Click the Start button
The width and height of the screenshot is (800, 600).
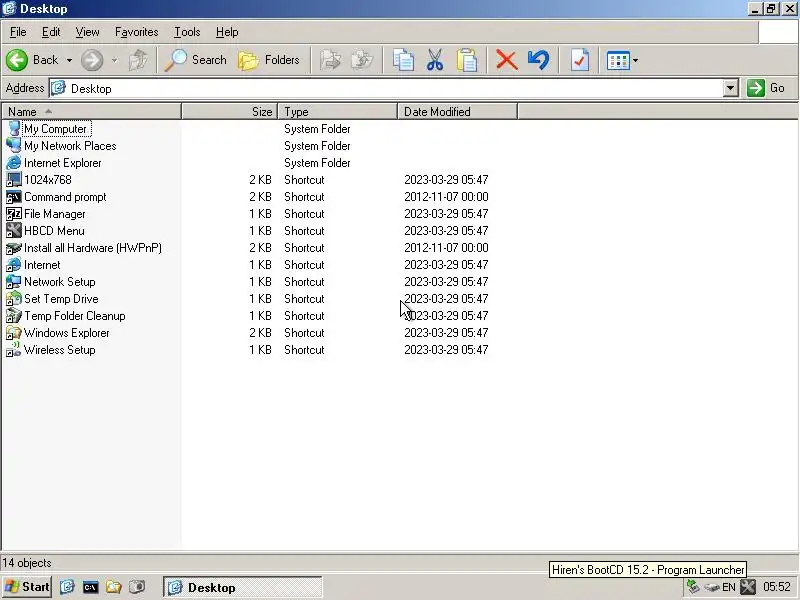coord(27,587)
